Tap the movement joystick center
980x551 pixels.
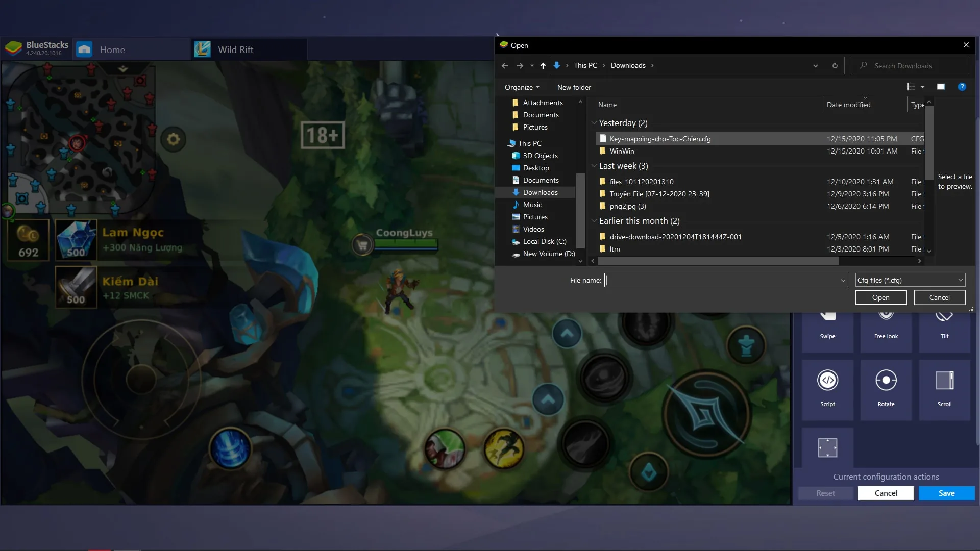(140, 380)
